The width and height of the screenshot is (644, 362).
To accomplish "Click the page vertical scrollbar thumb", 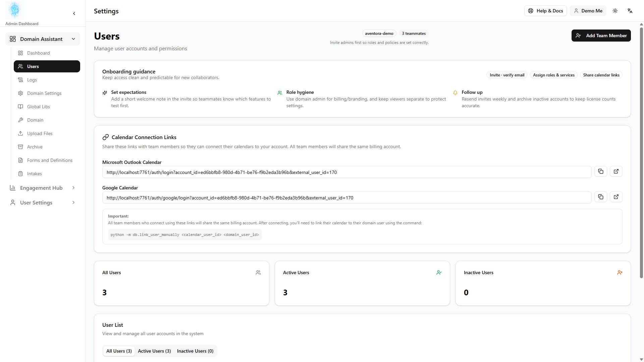I will click(x=641, y=153).
